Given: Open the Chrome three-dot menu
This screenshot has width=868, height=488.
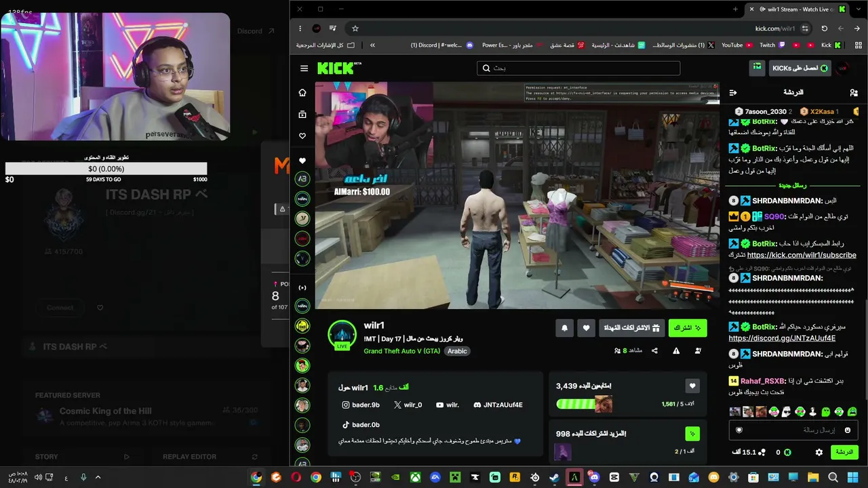Looking at the screenshot, I should tap(300, 28).
